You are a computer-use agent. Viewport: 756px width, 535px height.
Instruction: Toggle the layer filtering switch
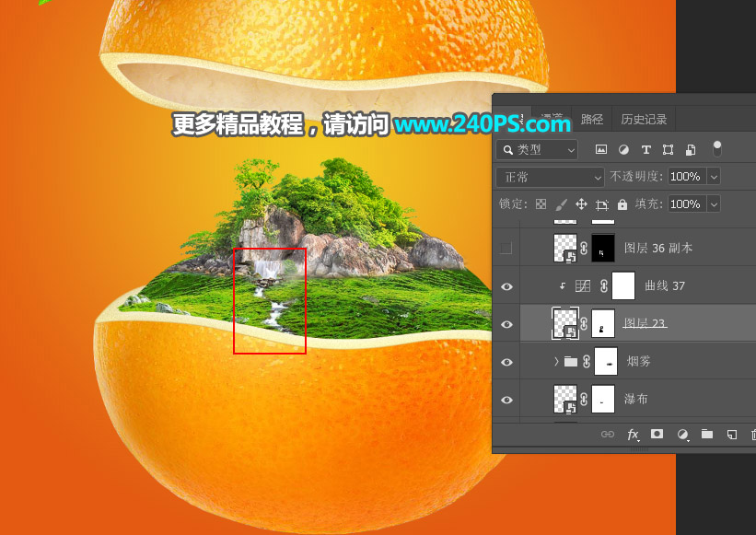[x=717, y=149]
